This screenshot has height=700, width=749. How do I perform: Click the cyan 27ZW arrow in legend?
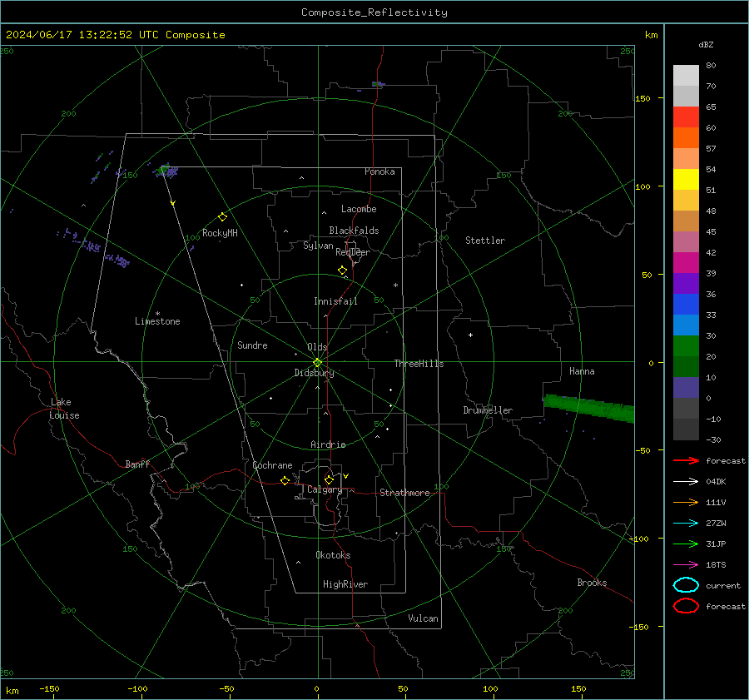click(686, 524)
